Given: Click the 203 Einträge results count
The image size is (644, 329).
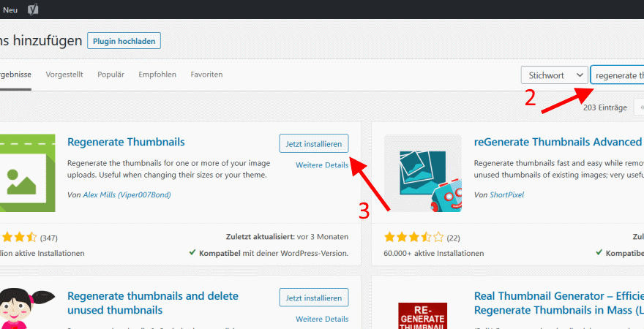Looking at the screenshot, I should tap(605, 107).
